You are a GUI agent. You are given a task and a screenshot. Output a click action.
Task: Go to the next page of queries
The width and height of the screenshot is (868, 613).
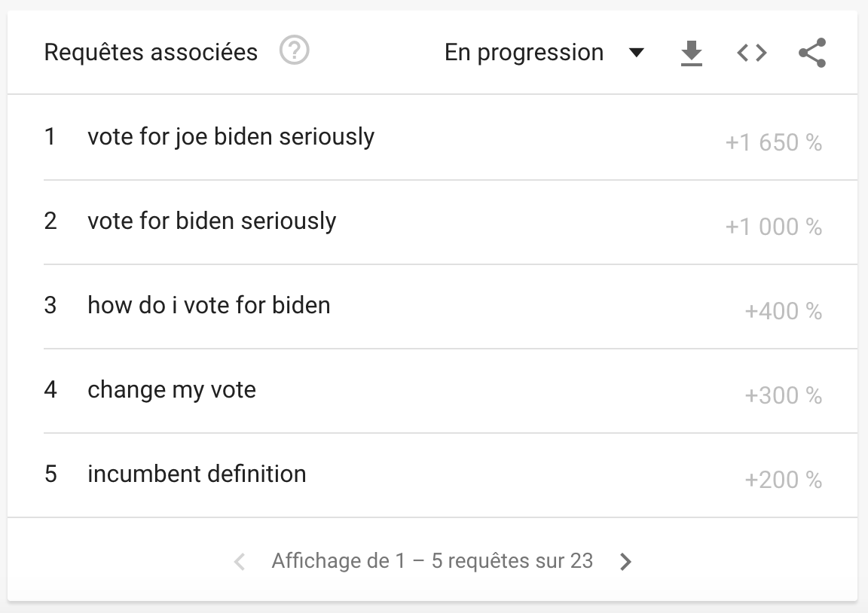625,562
